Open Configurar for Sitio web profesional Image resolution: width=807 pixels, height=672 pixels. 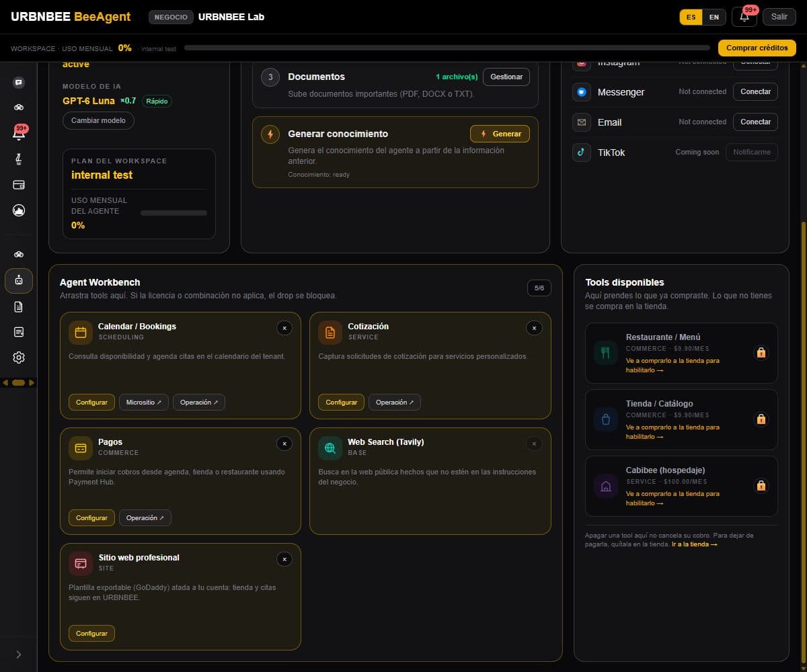click(91, 633)
